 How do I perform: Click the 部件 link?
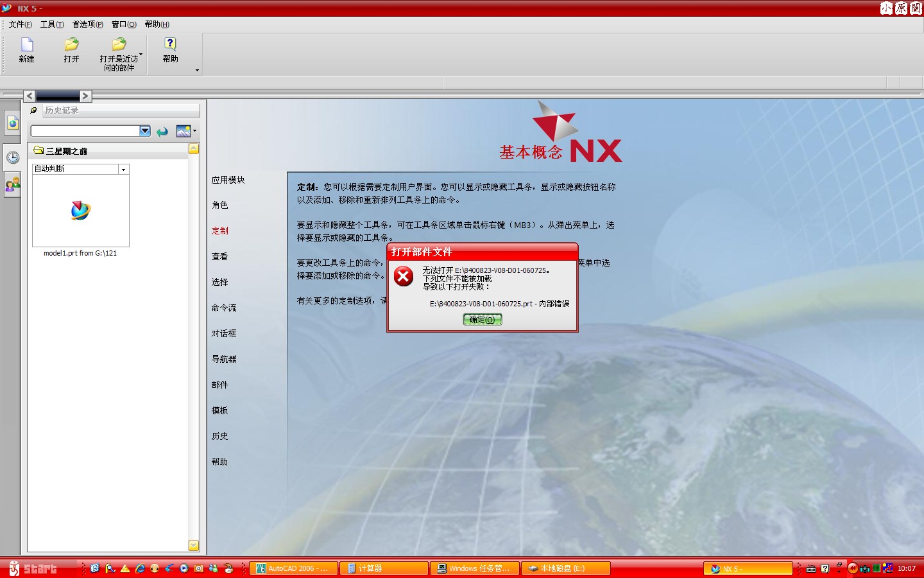(220, 385)
